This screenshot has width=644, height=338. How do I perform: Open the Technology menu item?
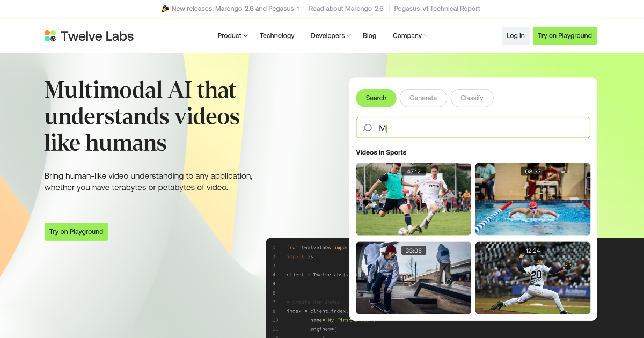(276, 35)
